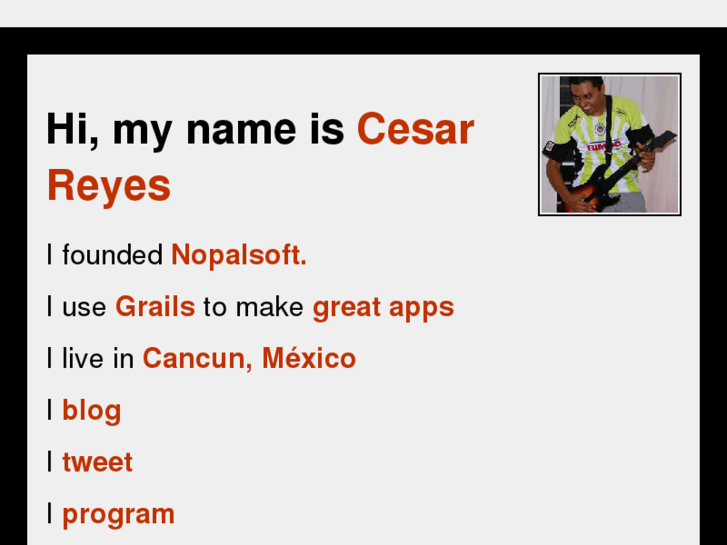Click the 'to make' text
This screenshot has width=727, height=545.
pos(254,307)
